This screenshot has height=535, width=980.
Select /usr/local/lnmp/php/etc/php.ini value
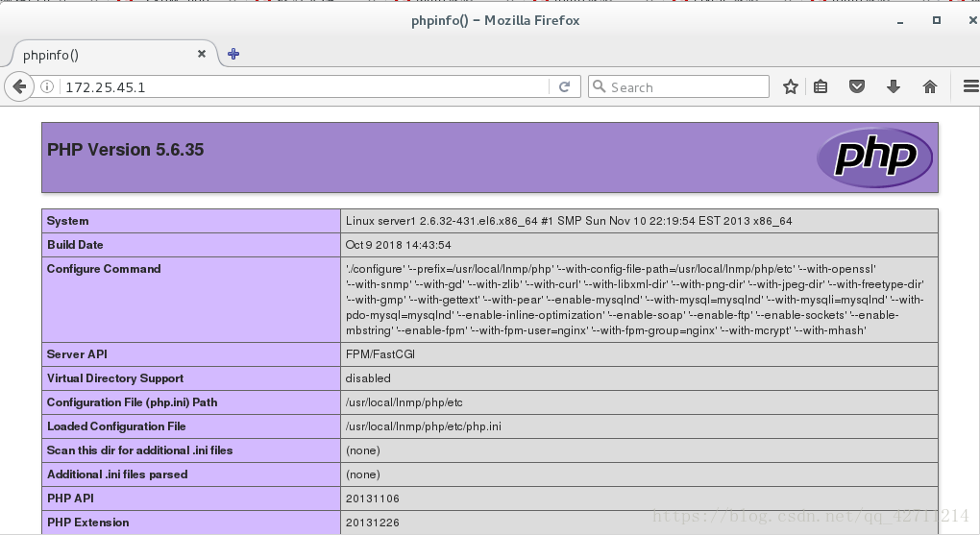pos(423,426)
